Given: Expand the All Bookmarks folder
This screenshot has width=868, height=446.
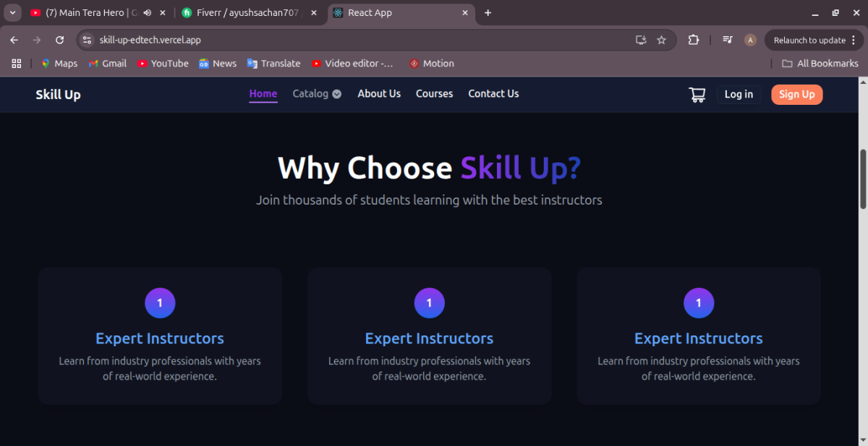Looking at the screenshot, I should point(820,64).
